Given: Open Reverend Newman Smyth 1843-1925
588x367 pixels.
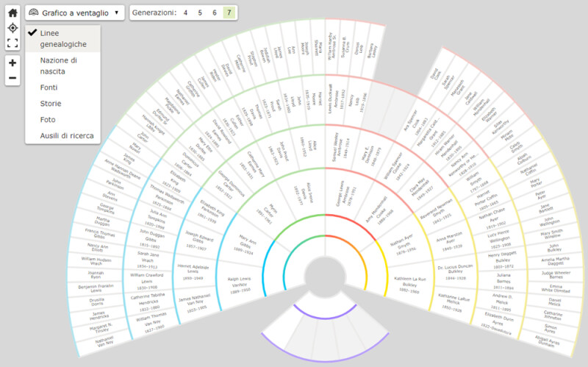Looking at the screenshot, I should tap(440, 213).
